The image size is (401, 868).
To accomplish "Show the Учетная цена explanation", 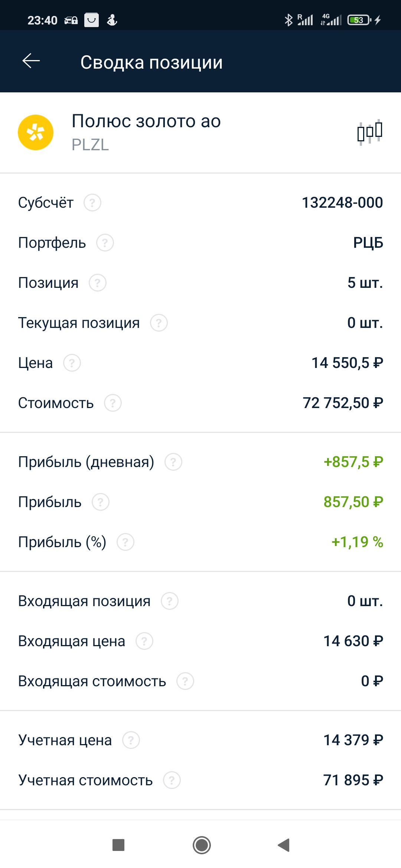I will 131,740.
